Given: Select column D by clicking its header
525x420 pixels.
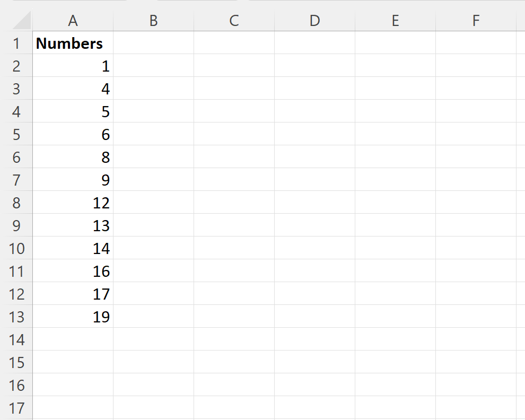Looking at the screenshot, I should click(x=314, y=21).
